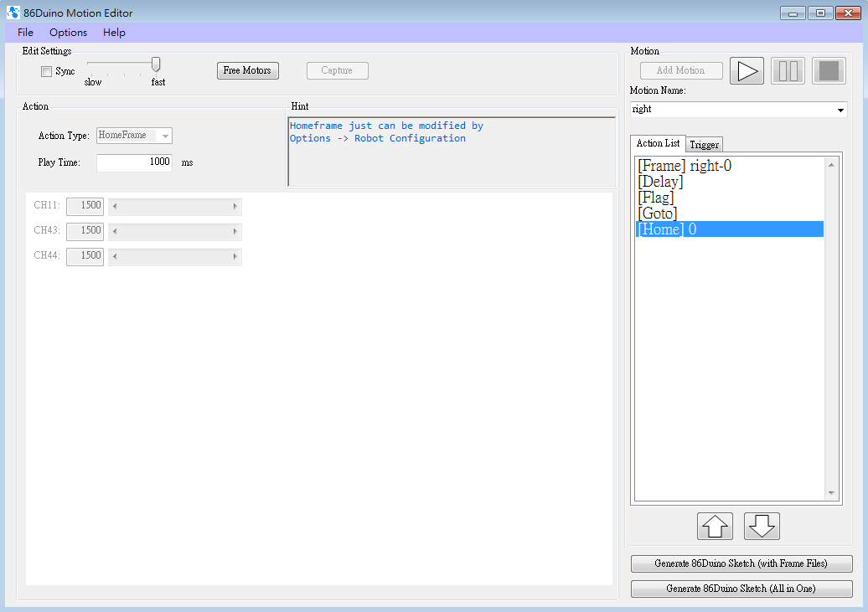Open the Options menu
This screenshot has height=612, width=868.
point(68,33)
